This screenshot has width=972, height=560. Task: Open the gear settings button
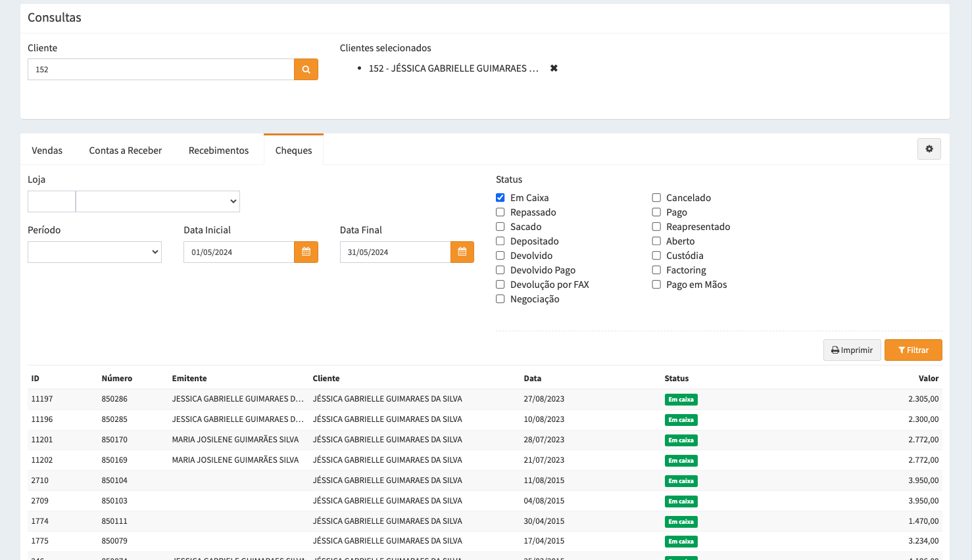tap(929, 149)
